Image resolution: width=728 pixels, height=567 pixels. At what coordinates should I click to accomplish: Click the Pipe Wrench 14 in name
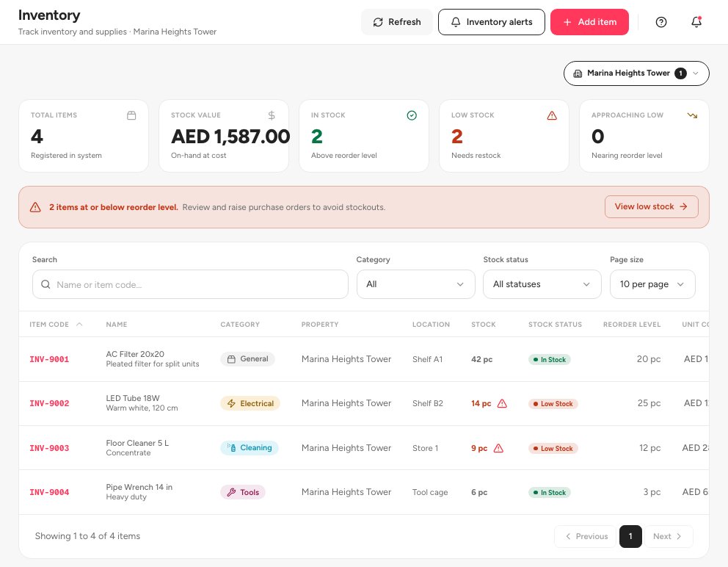coord(139,487)
